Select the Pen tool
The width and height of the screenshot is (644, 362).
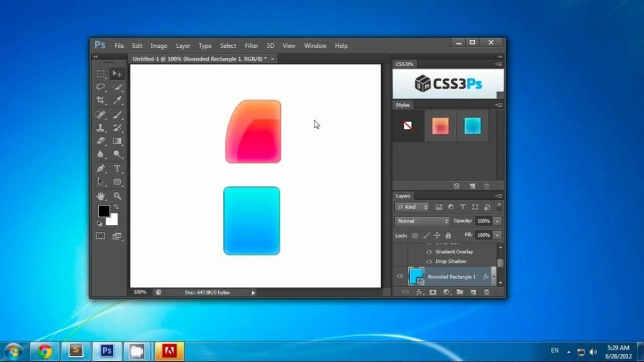coord(101,168)
